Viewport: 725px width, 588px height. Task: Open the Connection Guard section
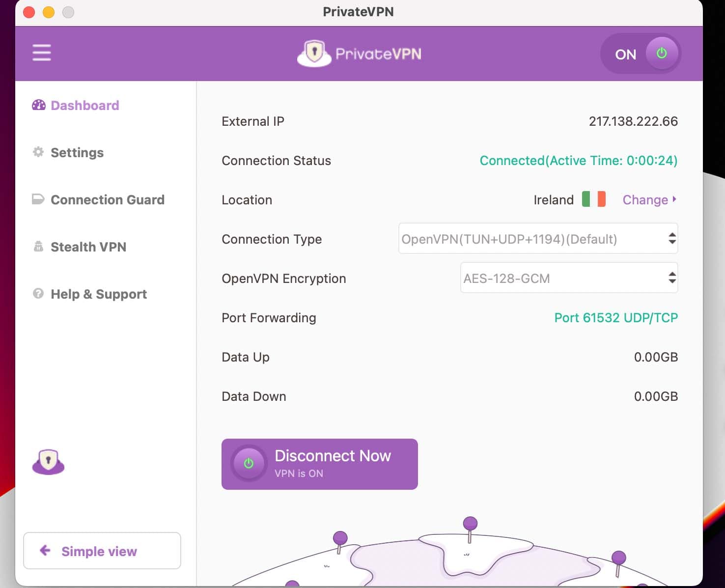(x=107, y=199)
